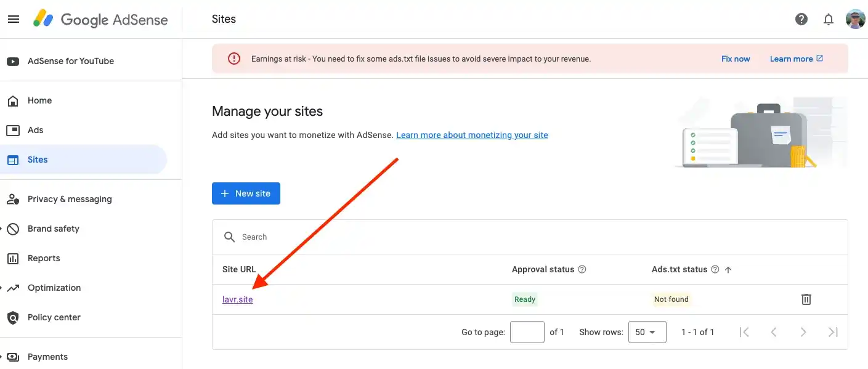Go to the last results page
This screenshot has width=868, height=369.
(x=833, y=331)
